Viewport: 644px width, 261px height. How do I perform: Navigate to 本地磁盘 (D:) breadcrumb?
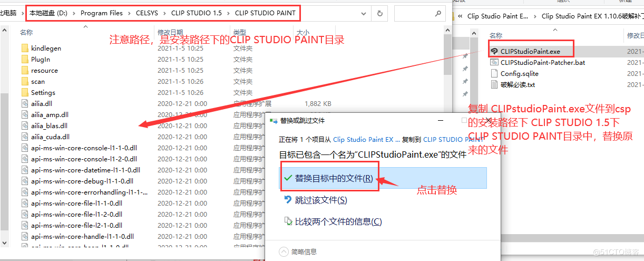coord(48,13)
